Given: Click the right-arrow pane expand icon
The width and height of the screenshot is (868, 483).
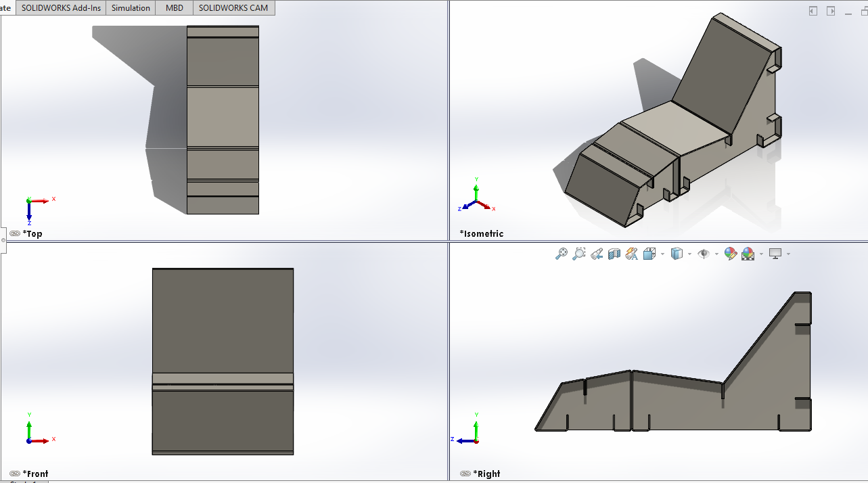Looking at the screenshot, I should coord(831,11).
